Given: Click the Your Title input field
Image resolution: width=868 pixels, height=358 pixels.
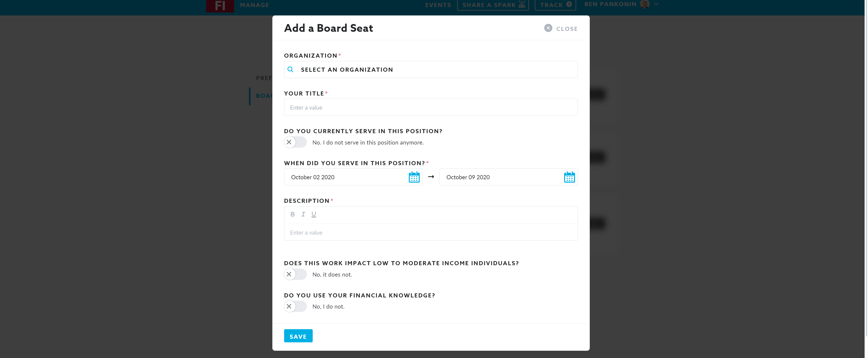Looking at the screenshot, I should pyautogui.click(x=431, y=108).
